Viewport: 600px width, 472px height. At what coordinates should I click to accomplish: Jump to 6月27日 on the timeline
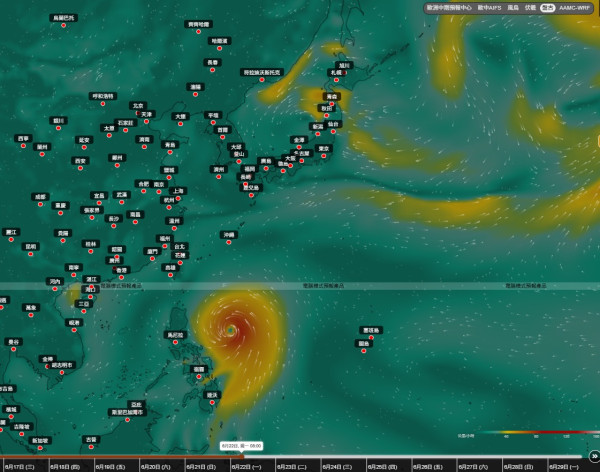(x=473, y=467)
